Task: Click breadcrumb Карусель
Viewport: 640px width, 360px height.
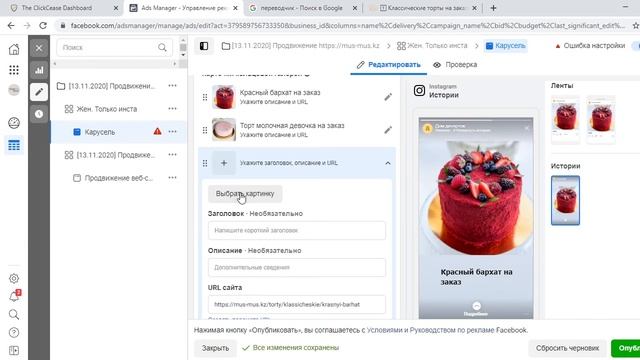Action: coord(506,46)
